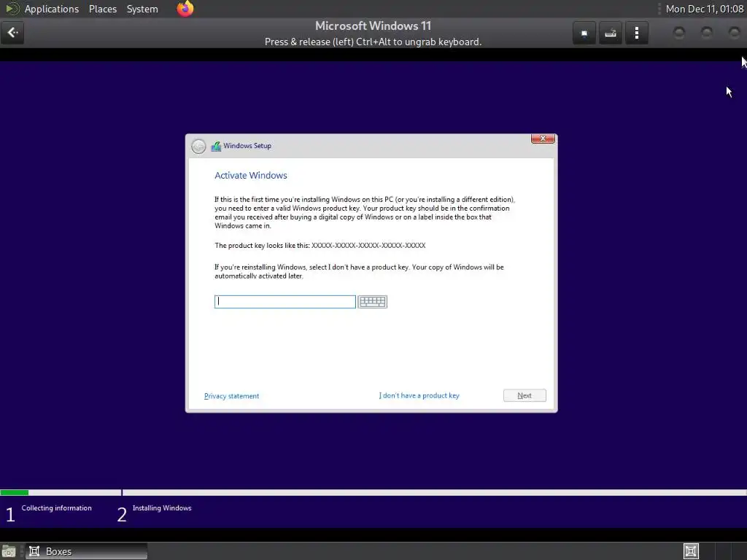Viewport: 747px width, 560px height.
Task: Click the leftmost round window control in Boxes header
Action: (x=679, y=32)
